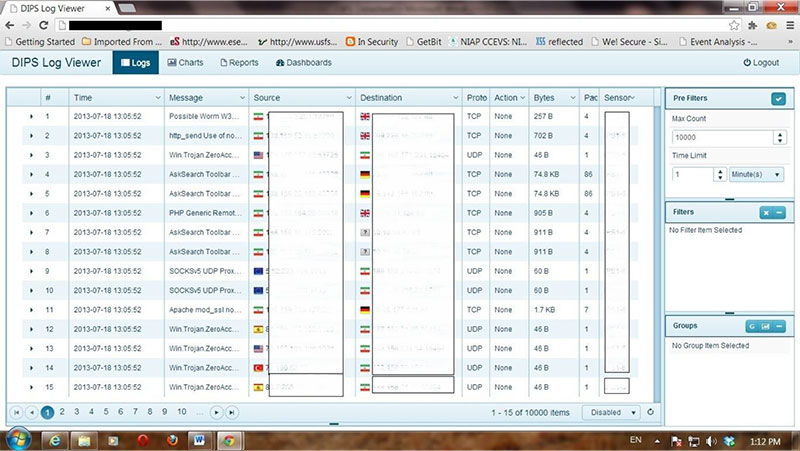Open Opera from the taskbar
Viewport: 800px width, 451px height.
pos(143,440)
